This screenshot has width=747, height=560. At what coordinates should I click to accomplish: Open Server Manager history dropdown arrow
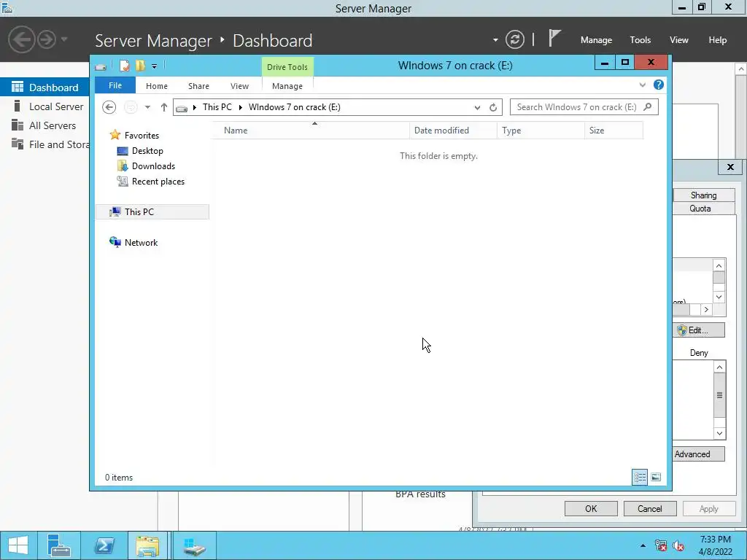(x=64, y=39)
